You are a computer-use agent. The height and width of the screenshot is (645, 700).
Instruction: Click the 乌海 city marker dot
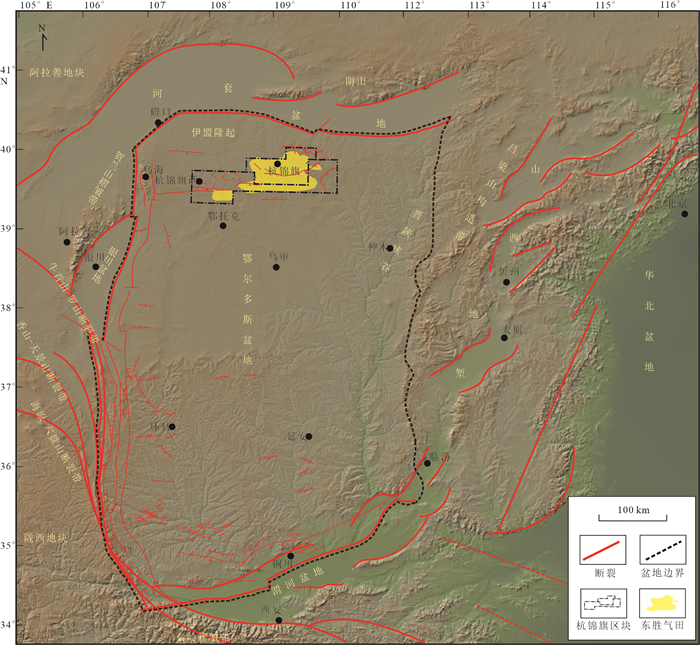point(146,177)
